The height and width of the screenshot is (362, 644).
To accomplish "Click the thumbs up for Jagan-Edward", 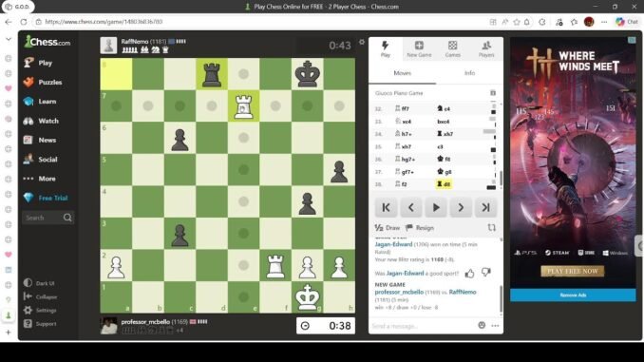I will 469,273.
